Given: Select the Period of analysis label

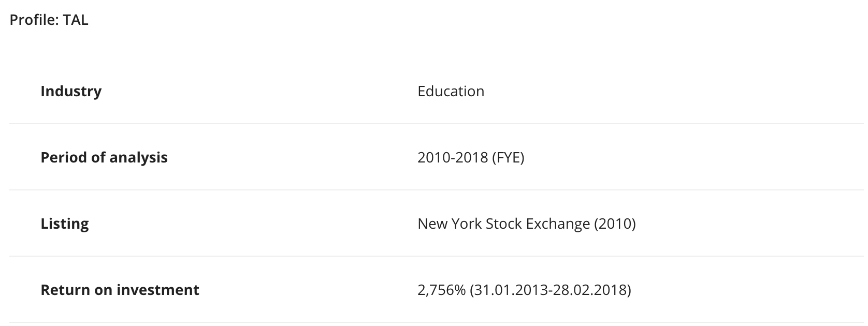Looking at the screenshot, I should pyautogui.click(x=104, y=157).
